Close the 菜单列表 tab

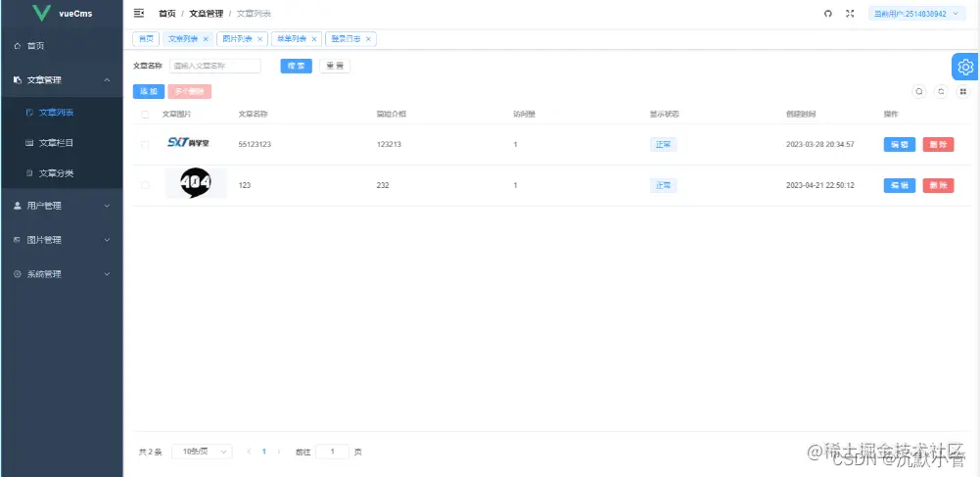coord(313,39)
